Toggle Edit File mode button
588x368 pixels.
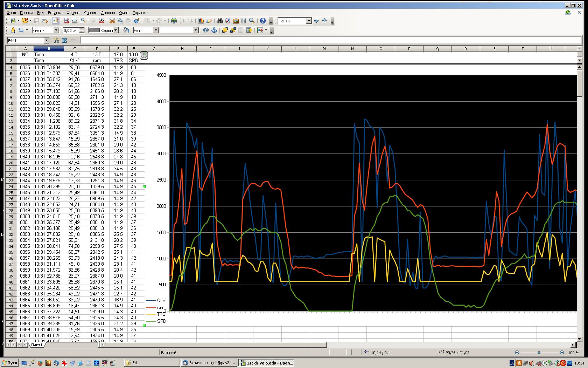[x=55, y=21]
